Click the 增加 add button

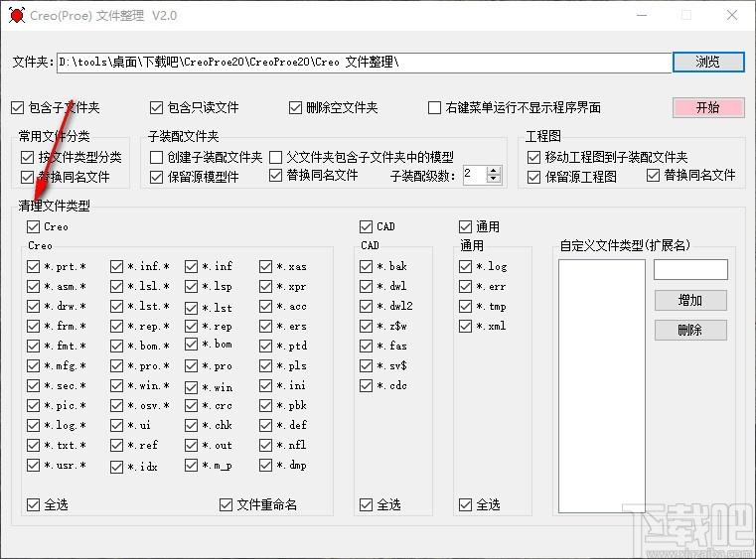point(690,300)
